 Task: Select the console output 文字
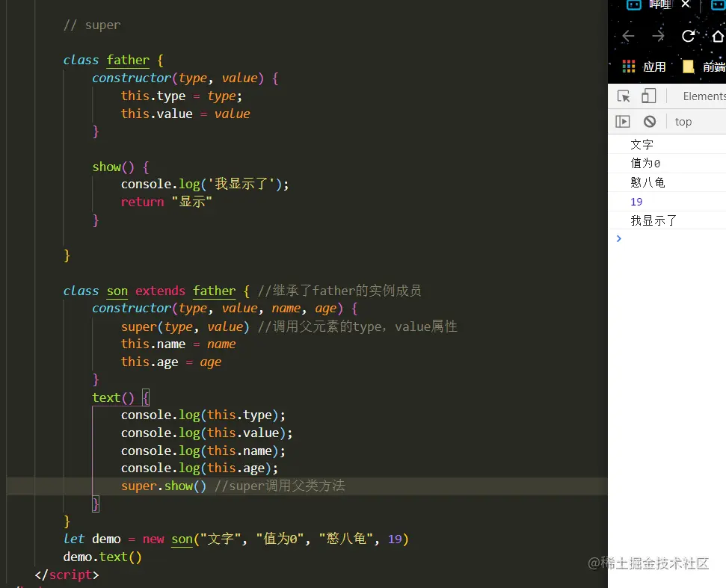coord(642,144)
